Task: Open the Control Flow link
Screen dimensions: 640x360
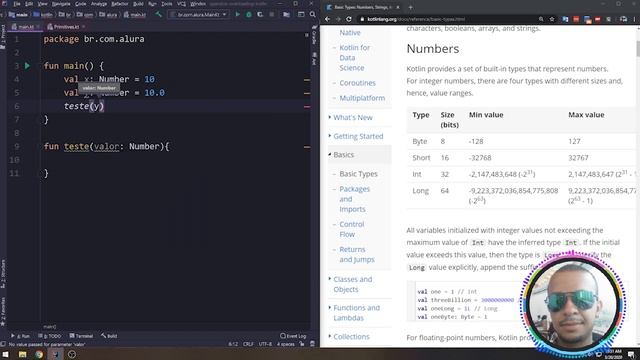Action: pyautogui.click(x=351, y=229)
